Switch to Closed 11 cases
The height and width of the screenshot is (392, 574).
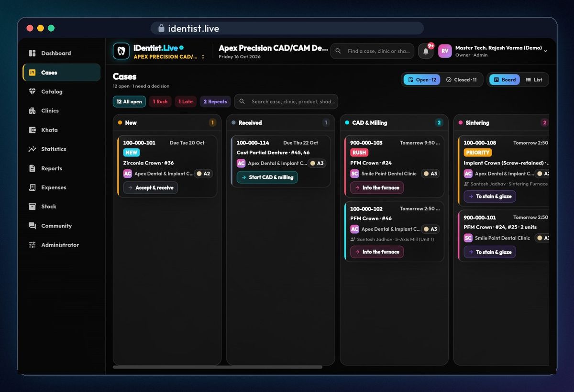pyautogui.click(x=461, y=80)
